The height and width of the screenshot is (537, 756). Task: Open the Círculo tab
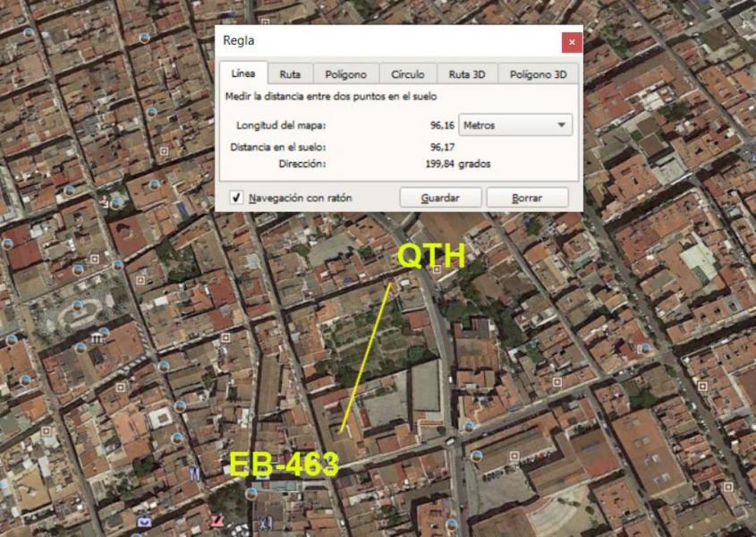click(x=407, y=74)
